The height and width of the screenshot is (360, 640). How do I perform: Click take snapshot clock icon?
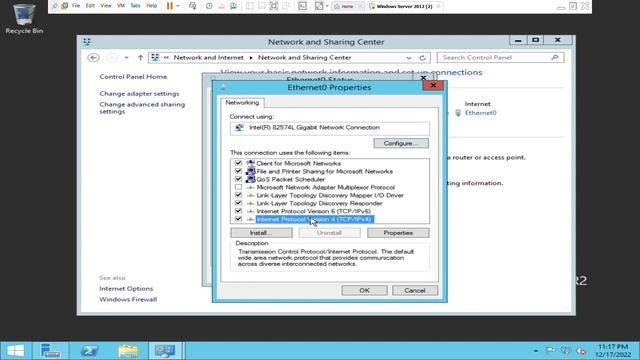tap(209, 6)
